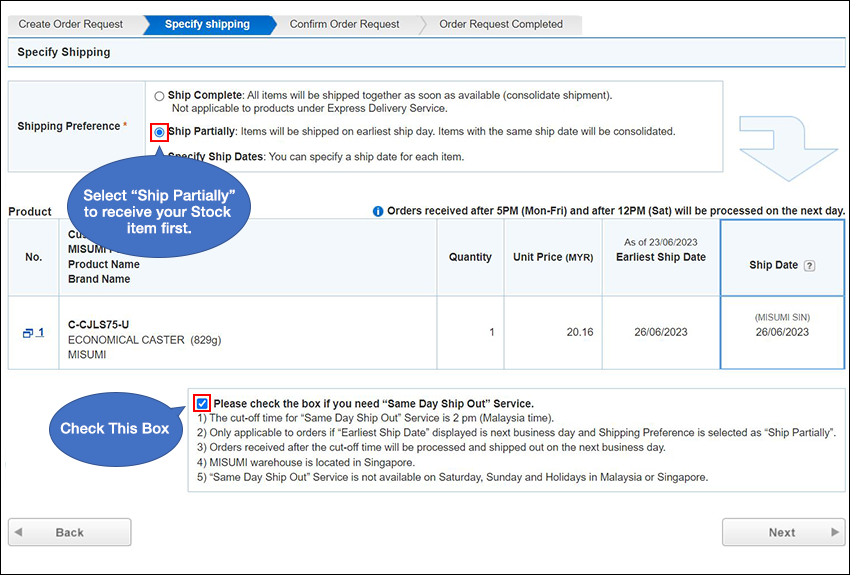Go to Create Order Request step

click(x=71, y=24)
